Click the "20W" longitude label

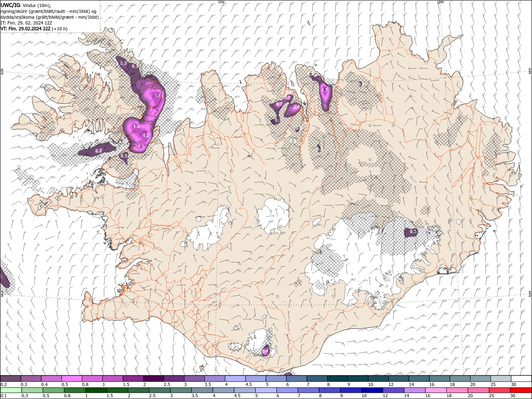coord(222,2)
